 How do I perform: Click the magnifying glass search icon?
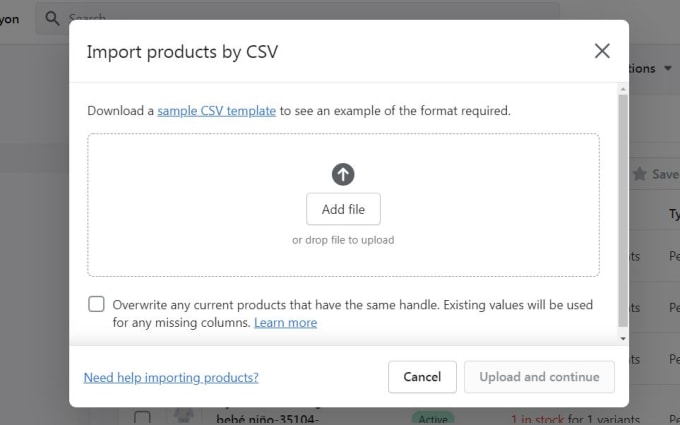point(52,18)
